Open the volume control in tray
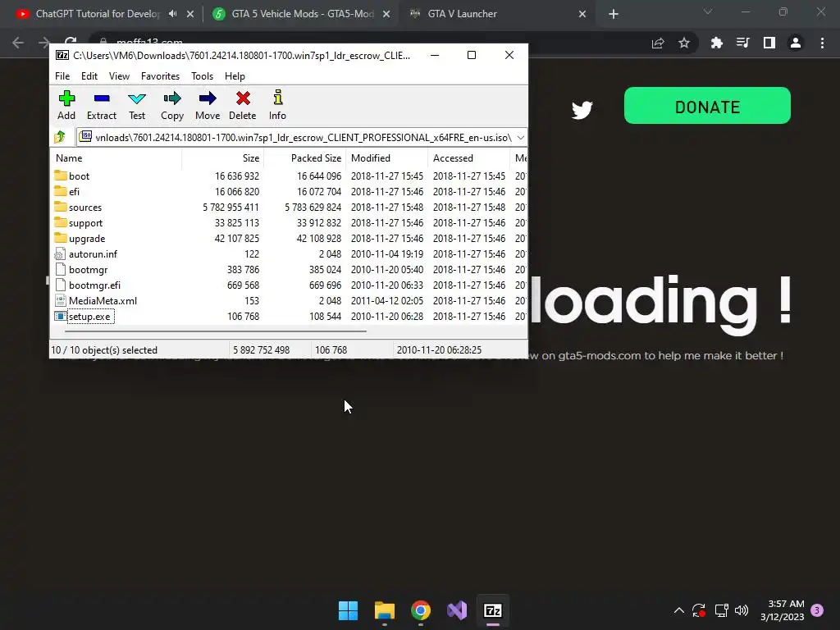Viewport: 840px width, 630px height. [x=742, y=610]
